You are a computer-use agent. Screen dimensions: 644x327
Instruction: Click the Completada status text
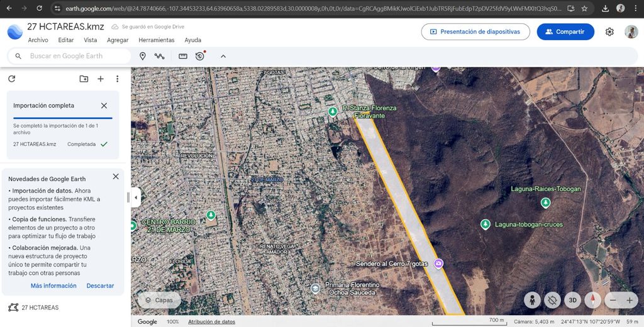[81, 144]
